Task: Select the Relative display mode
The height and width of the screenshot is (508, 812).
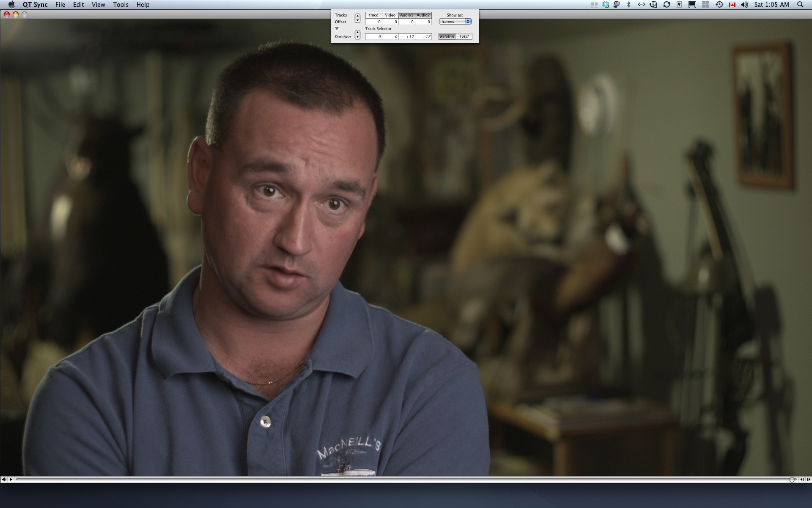Action: (447, 36)
